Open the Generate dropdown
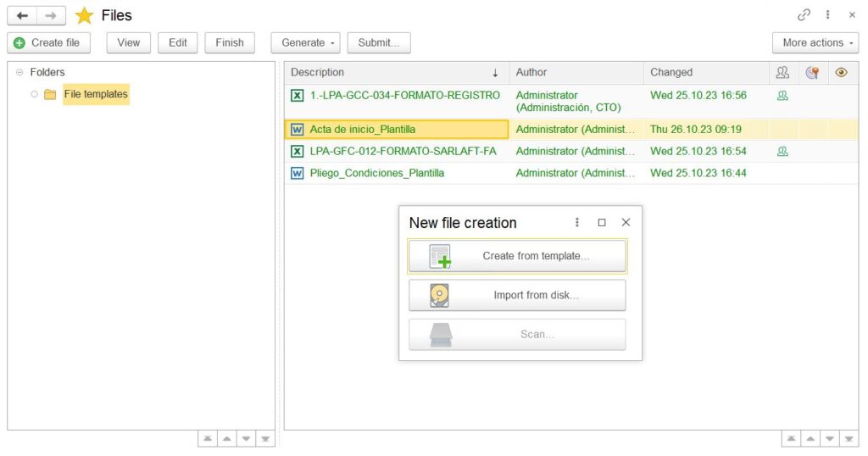The width and height of the screenshot is (868, 456). [309, 42]
